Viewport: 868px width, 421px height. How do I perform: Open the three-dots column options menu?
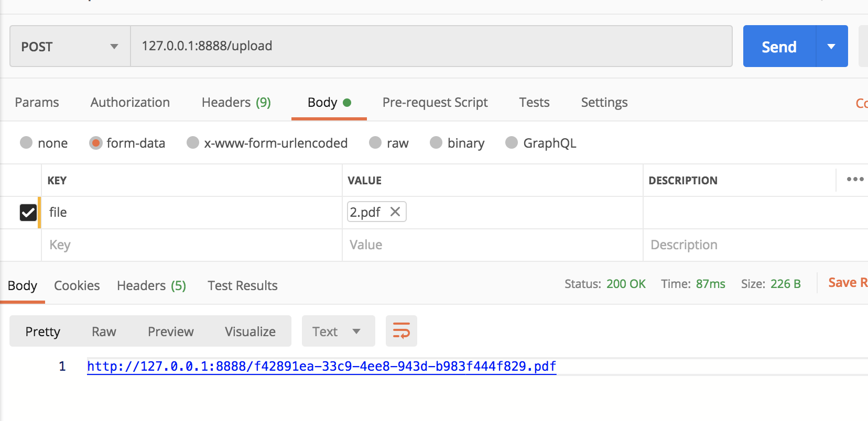pyautogui.click(x=855, y=180)
